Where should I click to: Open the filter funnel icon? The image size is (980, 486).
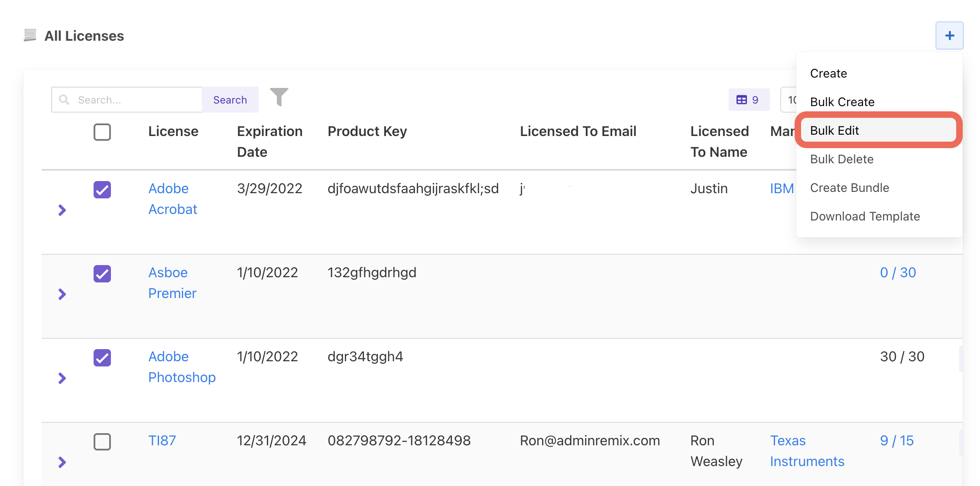(279, 97)
